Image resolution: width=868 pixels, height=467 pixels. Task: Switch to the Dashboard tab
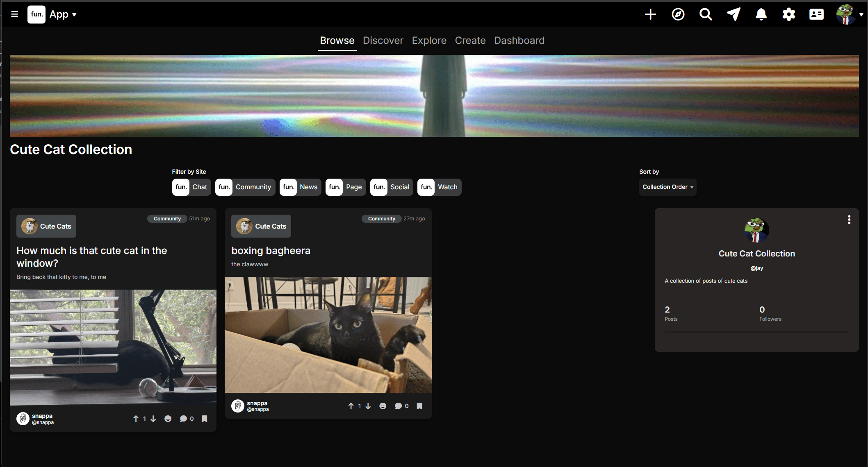pyautogui.click(x=519, y=41)
